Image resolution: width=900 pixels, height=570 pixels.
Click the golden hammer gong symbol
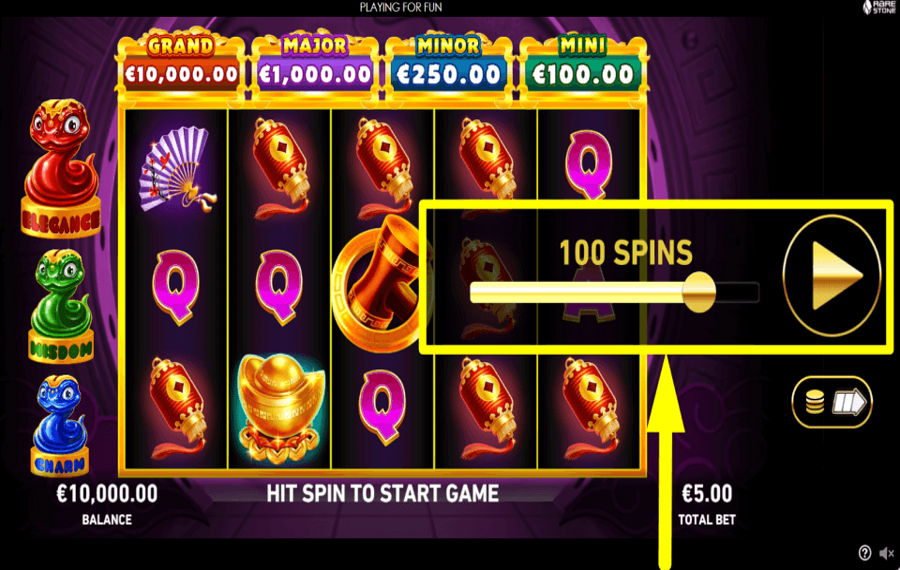pyautogui.click(x=378, y=282)
